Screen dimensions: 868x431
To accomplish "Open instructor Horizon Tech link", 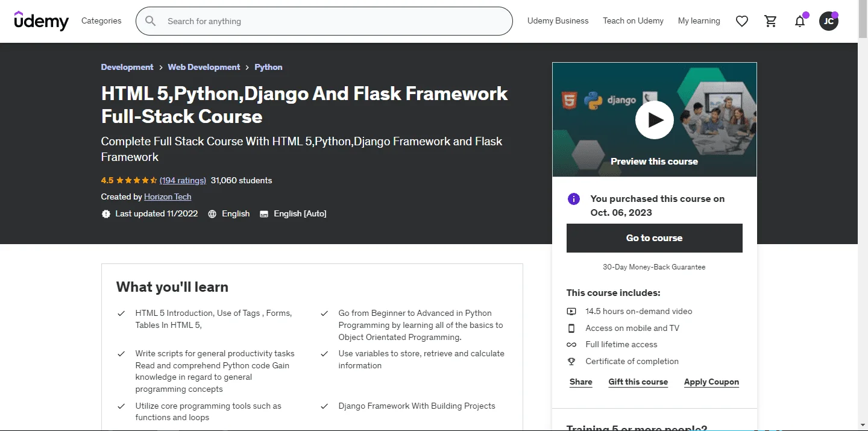I will [x=168, y=197].
